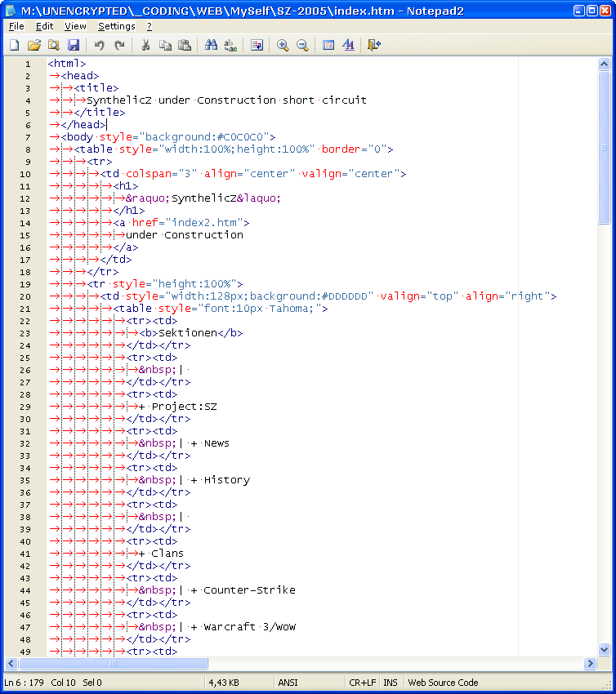Screen dimensions: 616x694
Task: Open the Select Scheme icon
Action: tap(328, 45)
